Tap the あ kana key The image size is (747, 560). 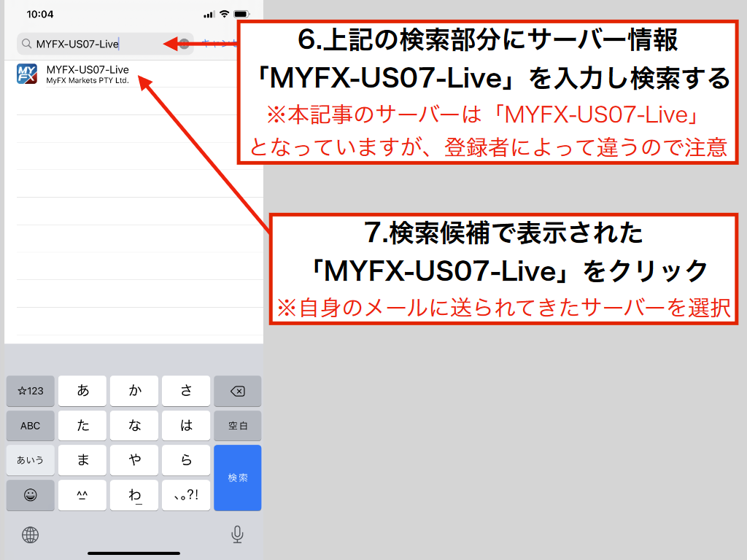pyautogui.click(x=82, y=391)
